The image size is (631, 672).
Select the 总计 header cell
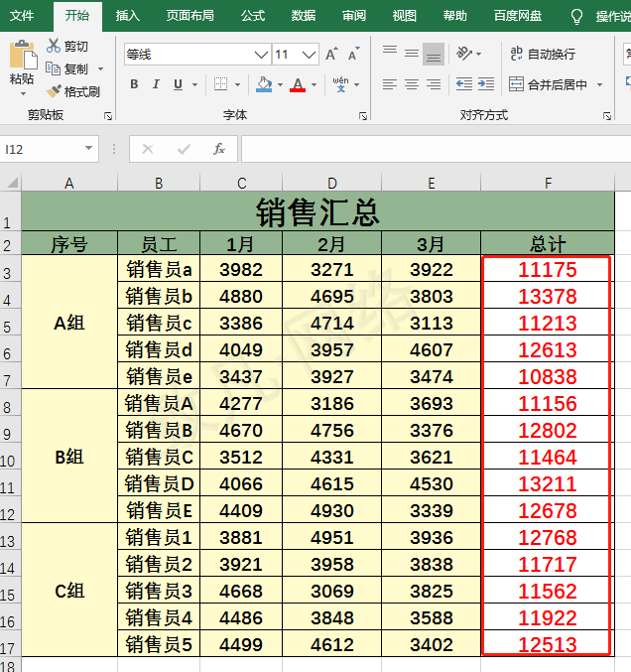(x=548, y=243)
